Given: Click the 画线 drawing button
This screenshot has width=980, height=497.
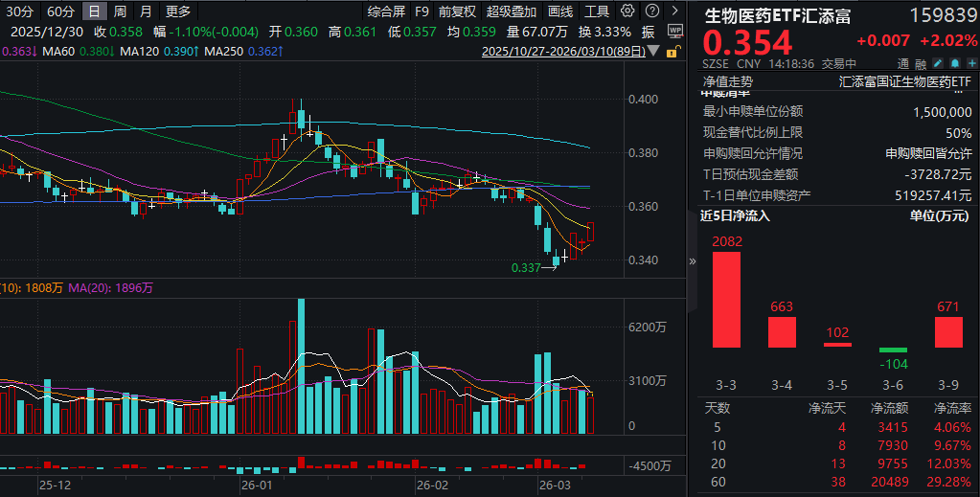Looking at the screenshot, I should click(560, 11).
